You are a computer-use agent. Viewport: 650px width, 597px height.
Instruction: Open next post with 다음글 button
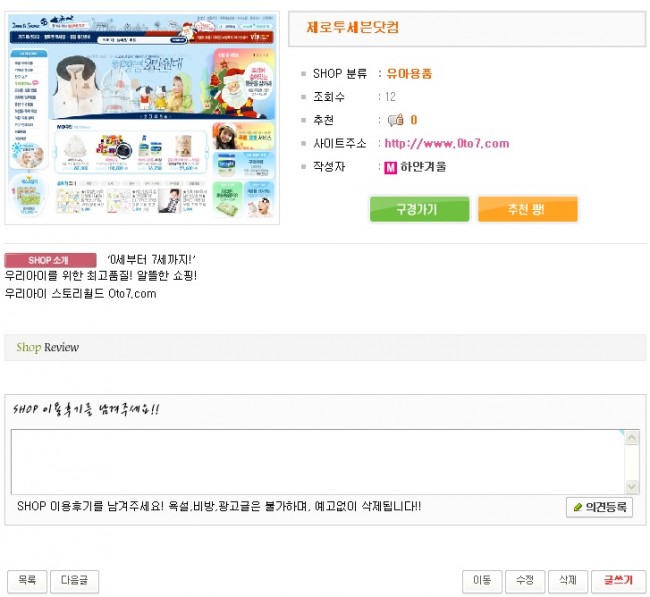tap(75, 580)
